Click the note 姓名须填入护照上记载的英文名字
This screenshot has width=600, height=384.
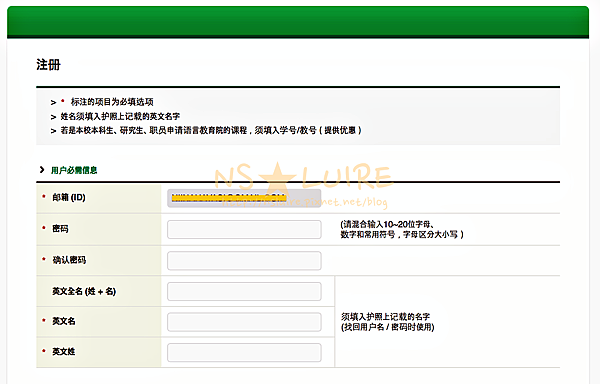tap(120, 116)
